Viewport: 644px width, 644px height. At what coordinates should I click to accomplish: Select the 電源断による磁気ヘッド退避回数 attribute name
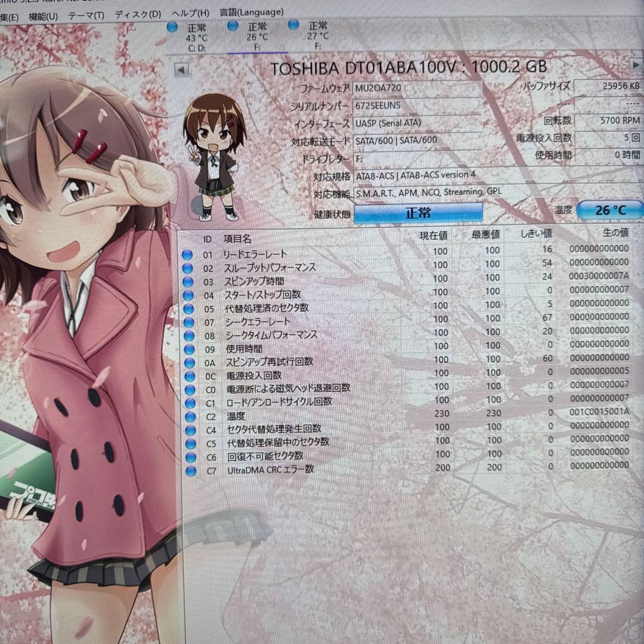289,388
